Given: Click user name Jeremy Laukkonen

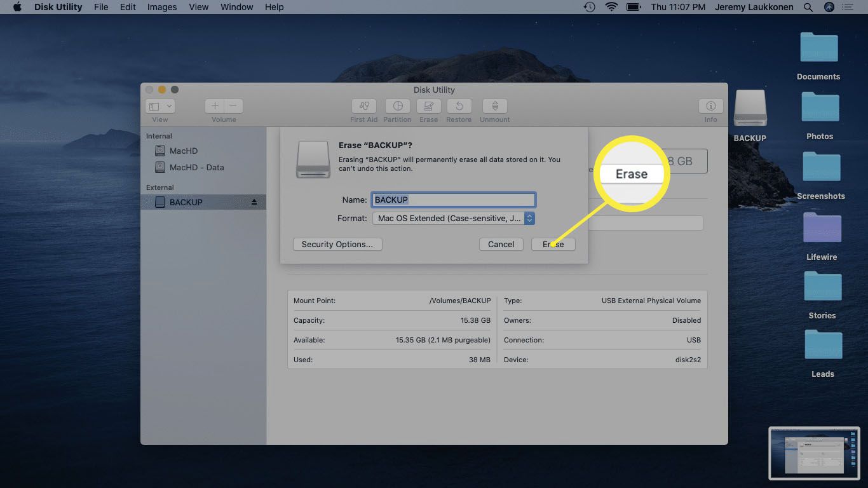Looking at the screenshot, I should click(x=754, y=7).
